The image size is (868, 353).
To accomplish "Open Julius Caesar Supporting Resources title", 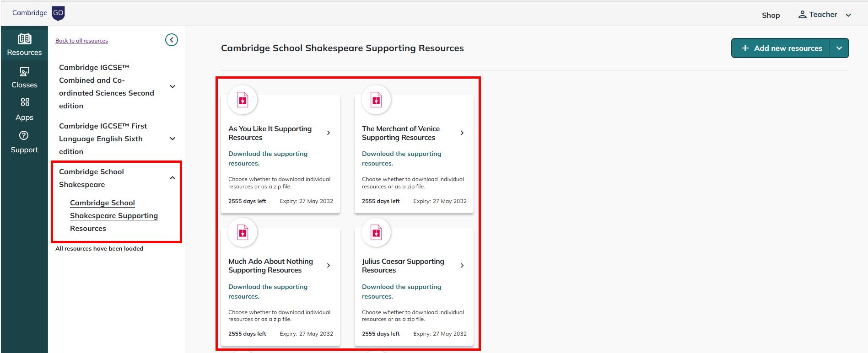I will pos(403,266).
